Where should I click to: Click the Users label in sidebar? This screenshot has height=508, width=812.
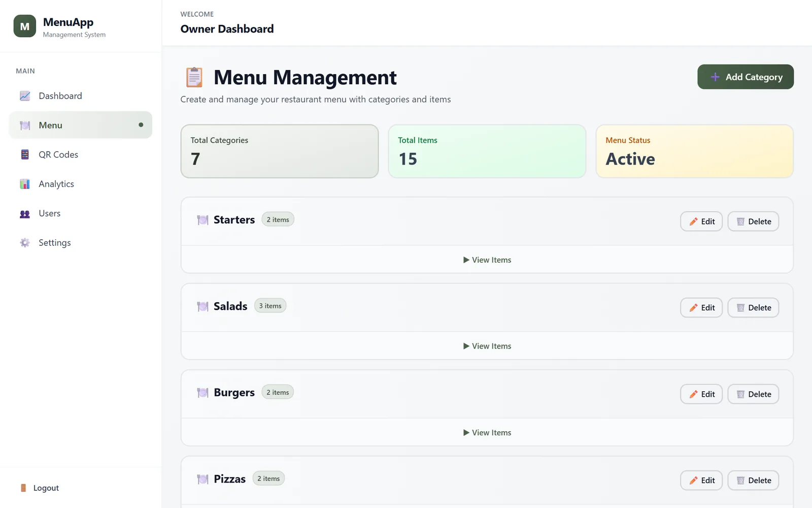pos(50,213)
